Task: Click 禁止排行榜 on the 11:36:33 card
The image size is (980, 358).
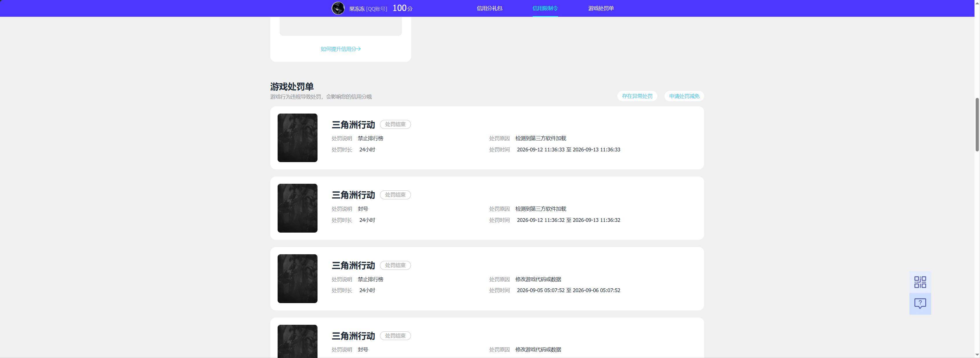Action: tap(370, 138)
